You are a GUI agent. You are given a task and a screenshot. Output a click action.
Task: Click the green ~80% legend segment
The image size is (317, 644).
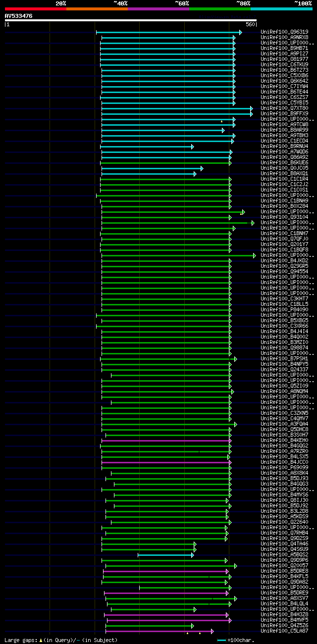[219, 9]
